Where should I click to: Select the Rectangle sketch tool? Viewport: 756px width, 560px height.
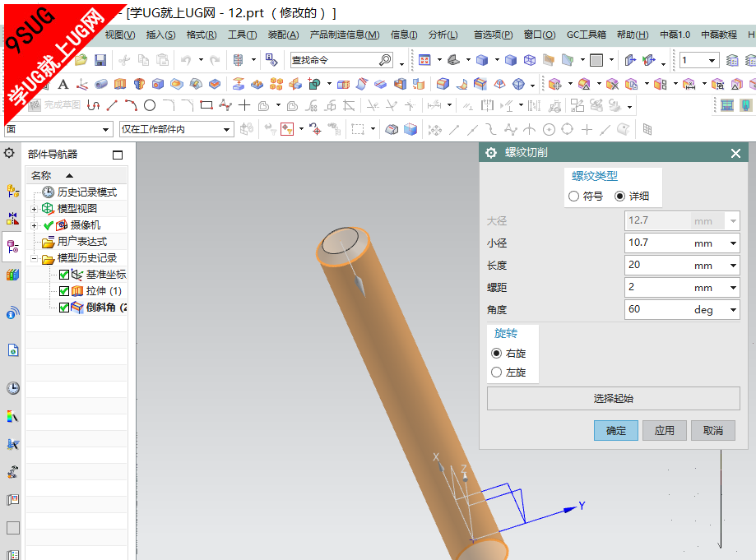click(x=206, y=105)
